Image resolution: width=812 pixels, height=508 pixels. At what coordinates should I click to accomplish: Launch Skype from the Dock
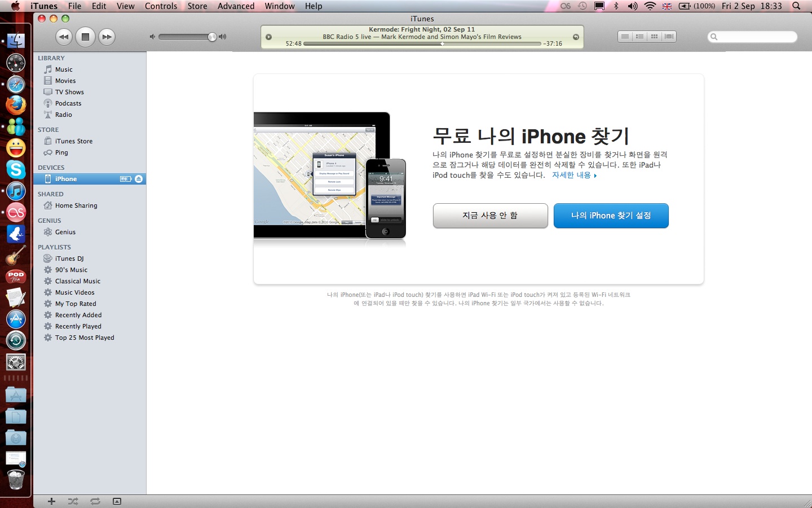(x=16, y=169)
